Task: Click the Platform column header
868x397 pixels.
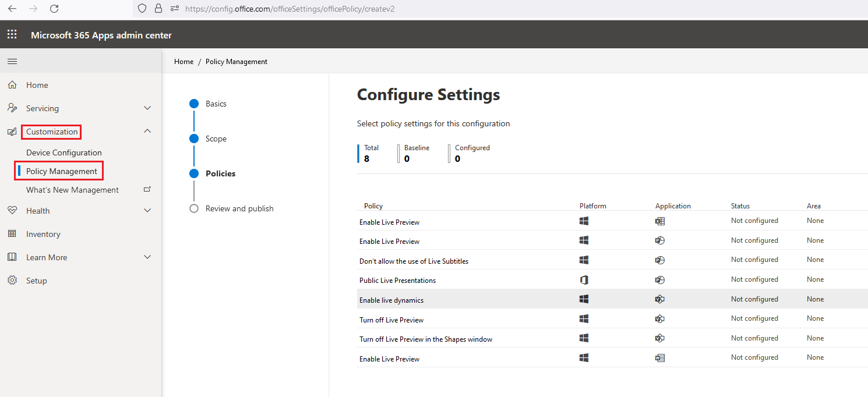Action: 593,206
